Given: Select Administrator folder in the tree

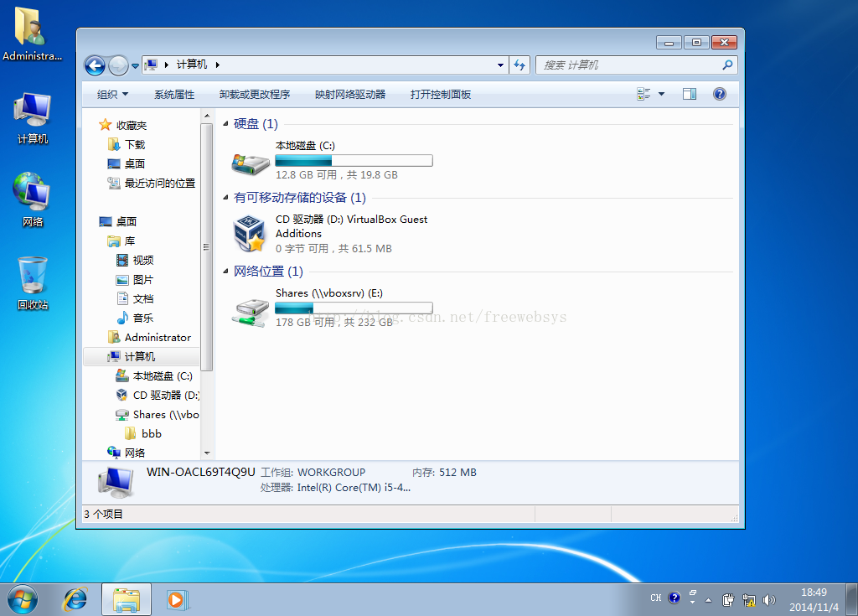Looking at the screenshot, I should tap(158, 337).
